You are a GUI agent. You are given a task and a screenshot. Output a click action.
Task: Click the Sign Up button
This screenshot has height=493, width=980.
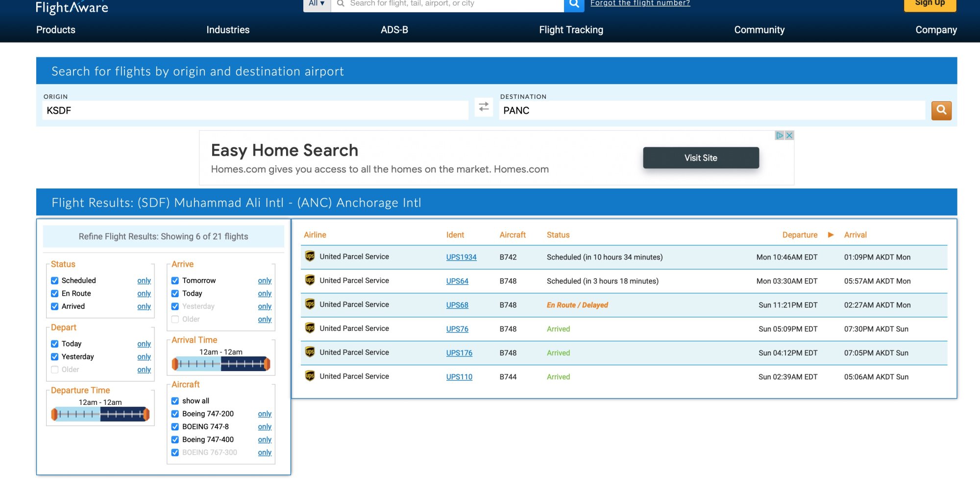tap(930, 4)
